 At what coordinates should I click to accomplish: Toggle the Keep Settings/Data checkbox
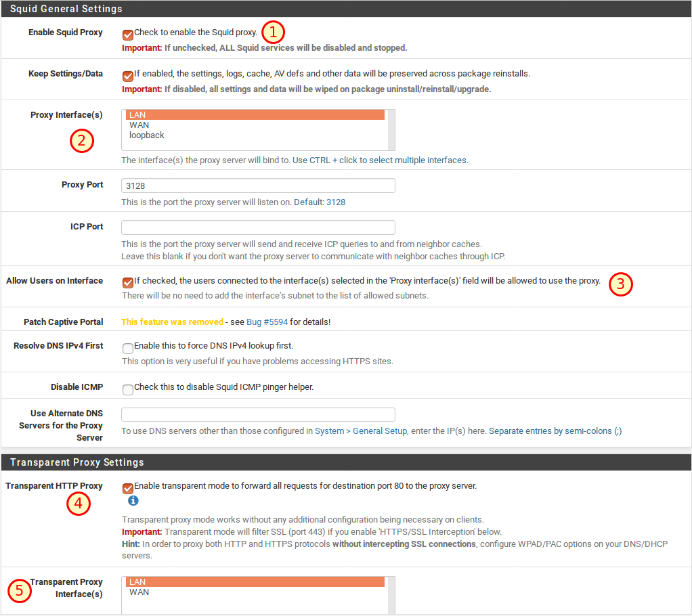click(x=128, y=76)
